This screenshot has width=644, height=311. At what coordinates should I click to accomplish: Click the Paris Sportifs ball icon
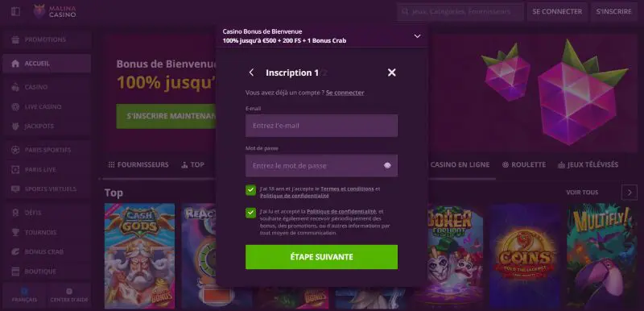[15, 150]
